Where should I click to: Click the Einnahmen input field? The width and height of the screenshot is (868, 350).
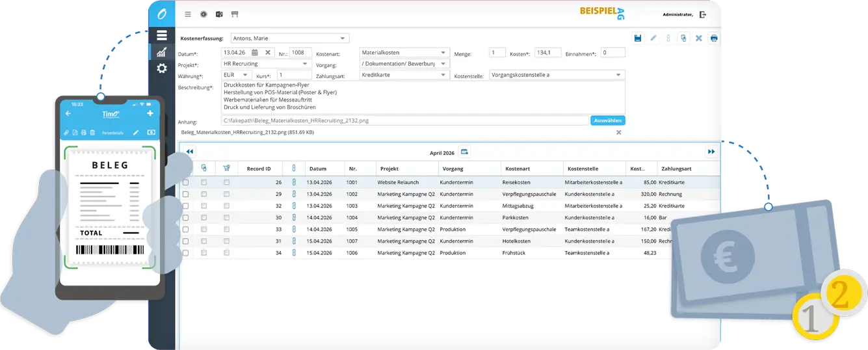point(613,53)
